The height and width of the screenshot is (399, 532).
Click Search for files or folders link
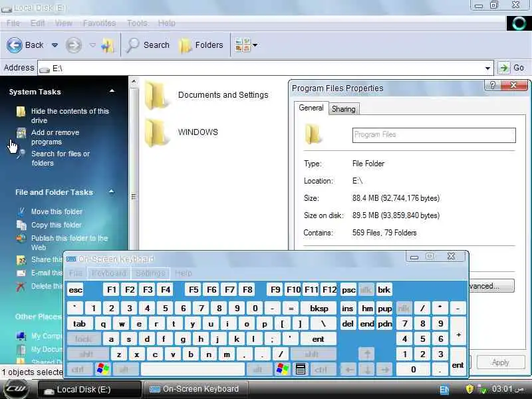coord(61,158)
